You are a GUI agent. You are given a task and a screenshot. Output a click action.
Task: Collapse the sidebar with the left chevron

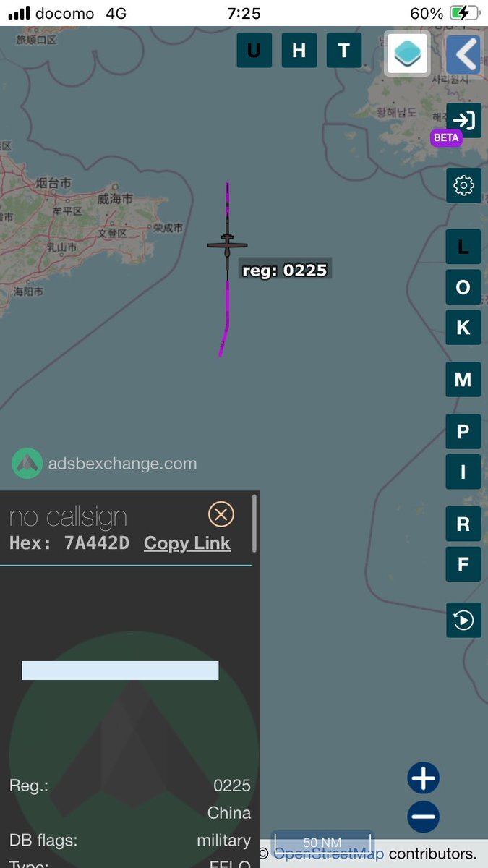(463, 54)
